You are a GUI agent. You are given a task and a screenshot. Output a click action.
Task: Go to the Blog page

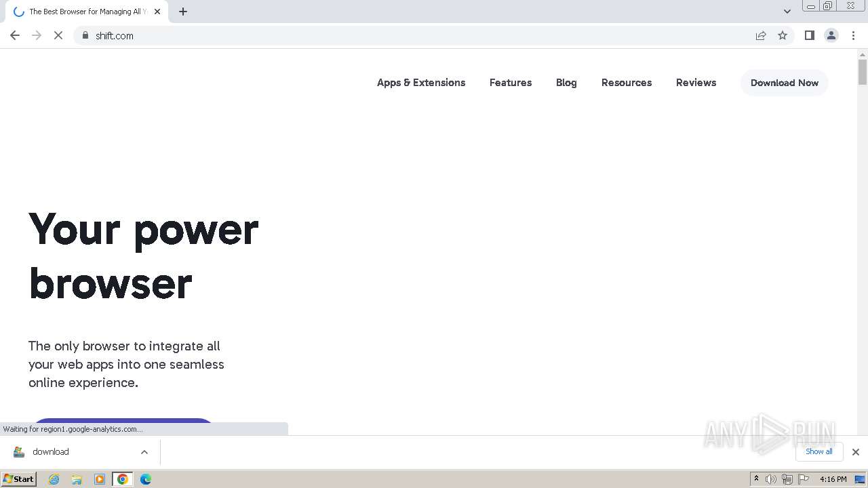[566, 83]
